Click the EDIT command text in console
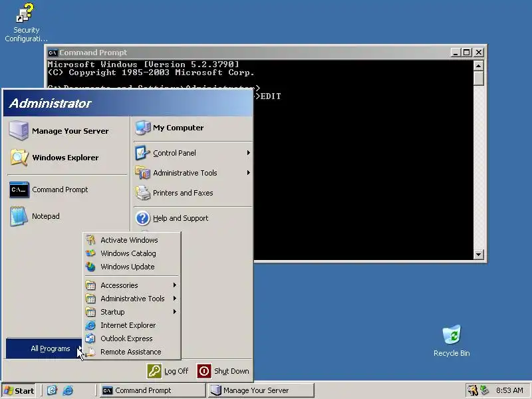This screenshot has height=399, width=532. [x=271, y=96]
